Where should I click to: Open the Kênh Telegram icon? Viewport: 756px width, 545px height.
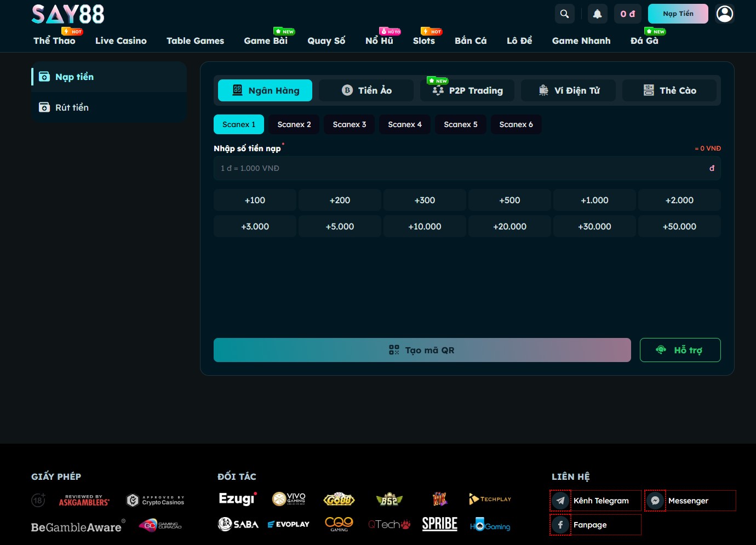pos(560,501)
